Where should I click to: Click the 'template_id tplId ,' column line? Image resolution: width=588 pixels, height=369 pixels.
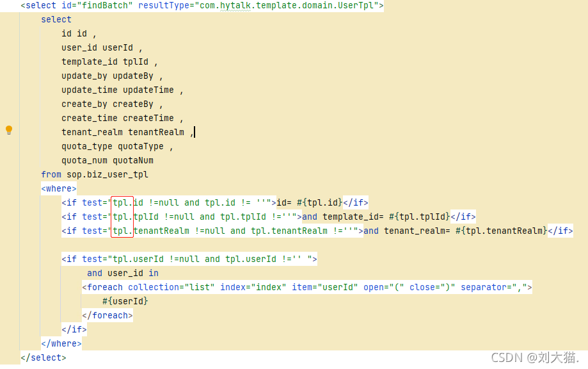click(x=109, y=62)
